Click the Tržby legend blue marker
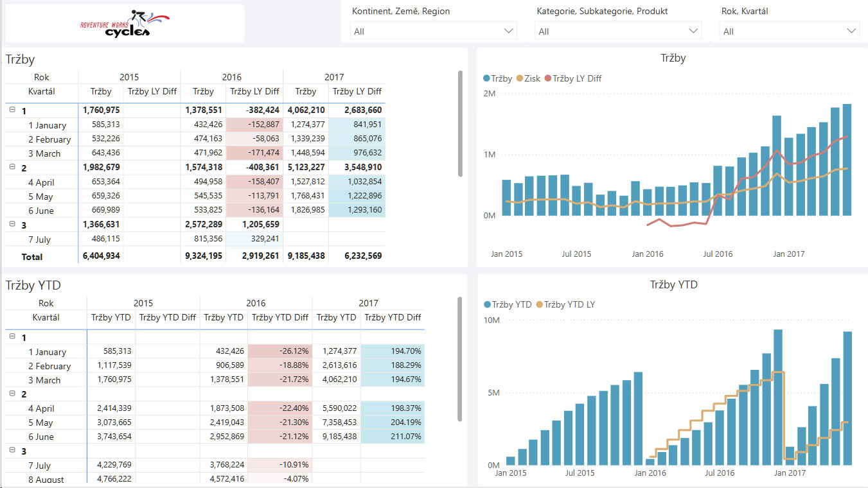868x488 pixels. 486,78
